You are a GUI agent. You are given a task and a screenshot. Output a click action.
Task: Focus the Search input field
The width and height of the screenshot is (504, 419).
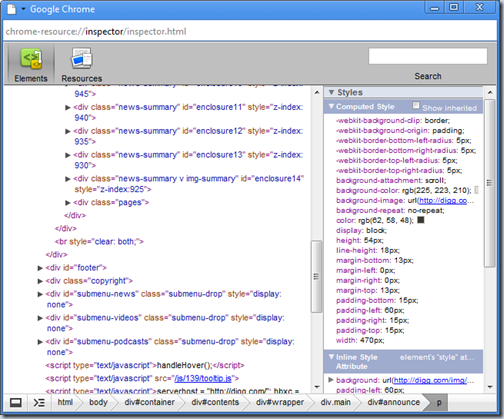(428, 56)
